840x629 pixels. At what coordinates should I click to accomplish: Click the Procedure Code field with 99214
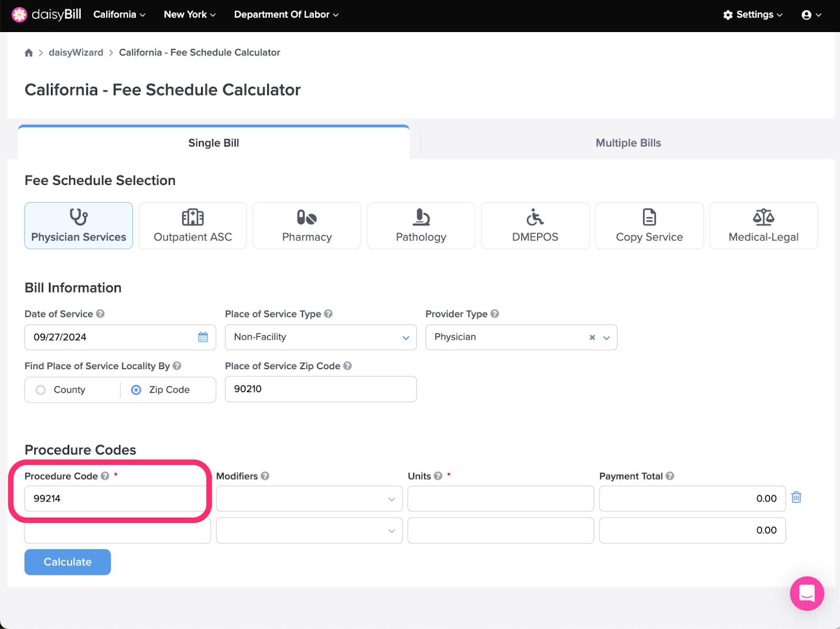coord(118,499)
